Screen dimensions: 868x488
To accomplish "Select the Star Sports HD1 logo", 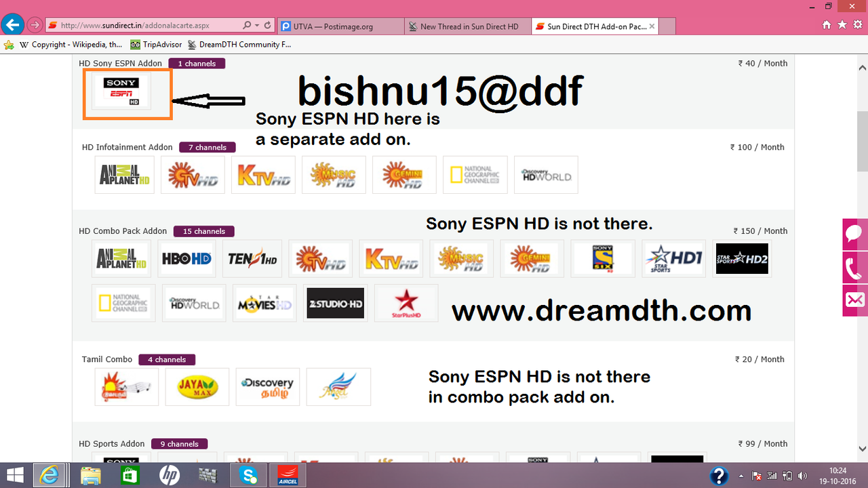I will pyautogui.click(x=673, y=258).
